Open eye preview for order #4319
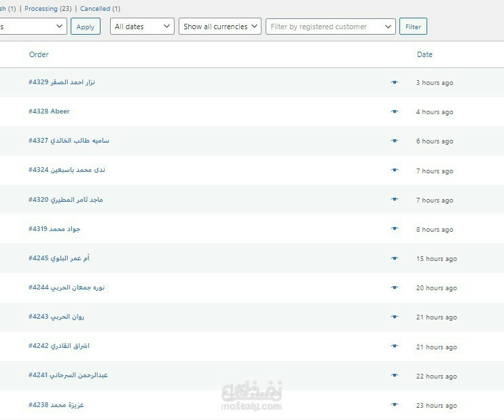 [395, 228]
